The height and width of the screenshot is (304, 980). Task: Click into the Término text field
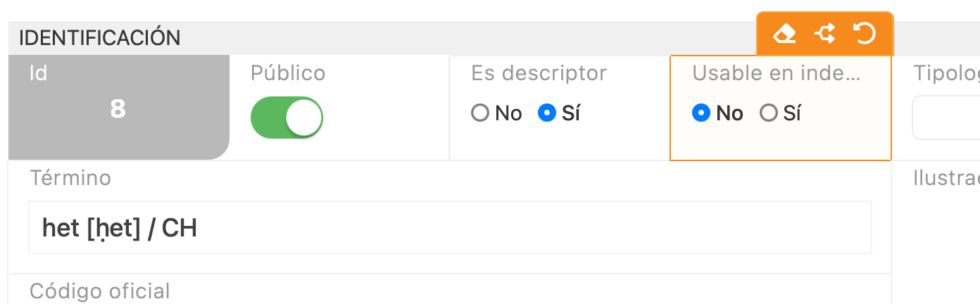pyautogui.click(x=449, y=227)
